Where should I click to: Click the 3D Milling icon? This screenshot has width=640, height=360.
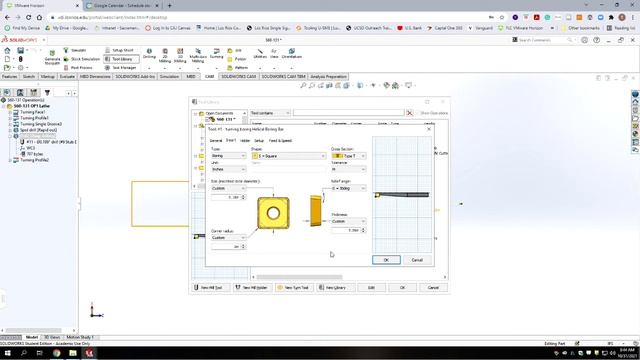pos(180,56)
